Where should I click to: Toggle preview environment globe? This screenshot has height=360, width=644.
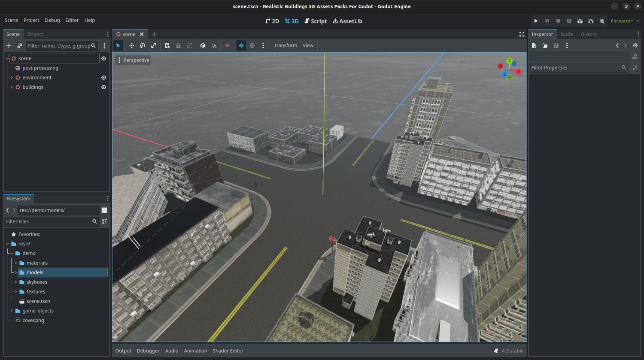pyautogui.click(x=252, y=45)
